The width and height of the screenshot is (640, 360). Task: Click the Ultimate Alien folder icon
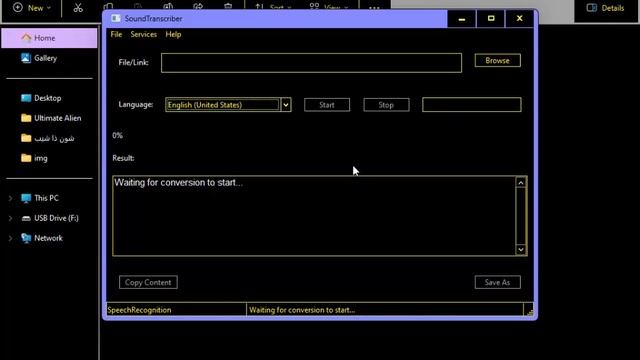[x=26, y=118]
